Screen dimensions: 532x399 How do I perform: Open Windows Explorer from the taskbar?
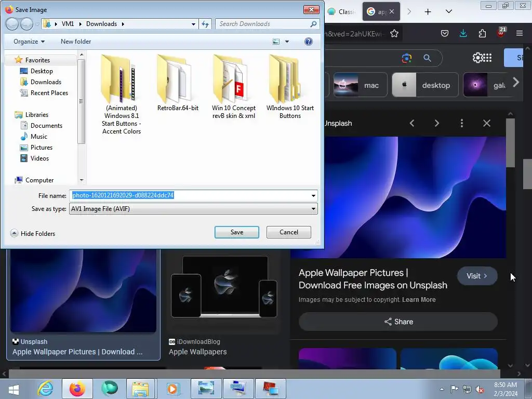tap(140, 389)
